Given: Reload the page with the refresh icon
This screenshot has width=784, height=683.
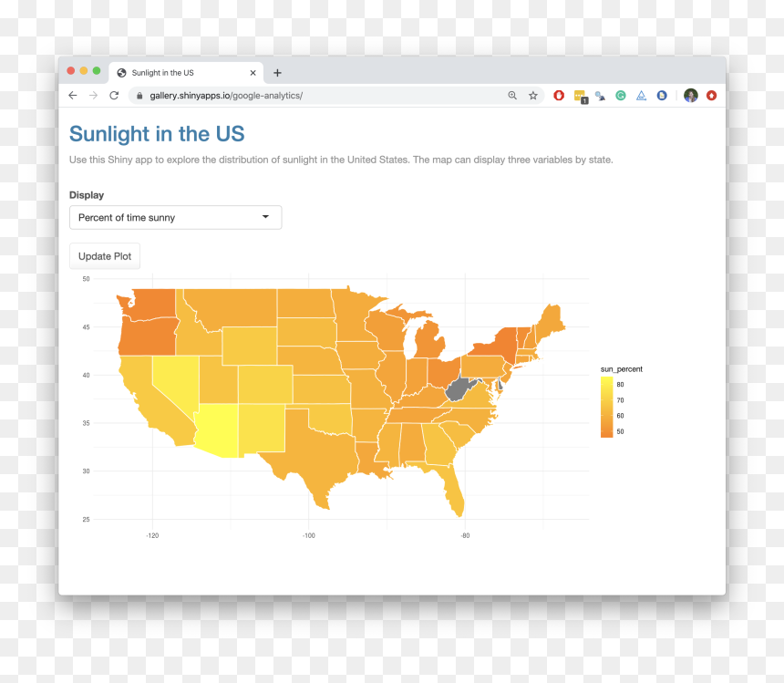Looking at the screenshot, I should [x=114, y=96].
